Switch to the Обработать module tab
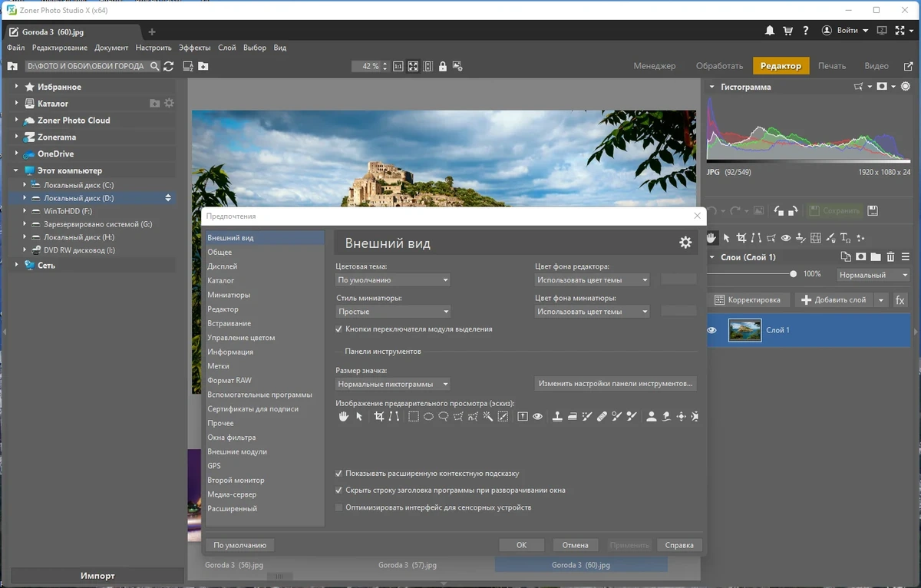Image resolution: width=921 pixels, height=588 pixels. point(719,66)
